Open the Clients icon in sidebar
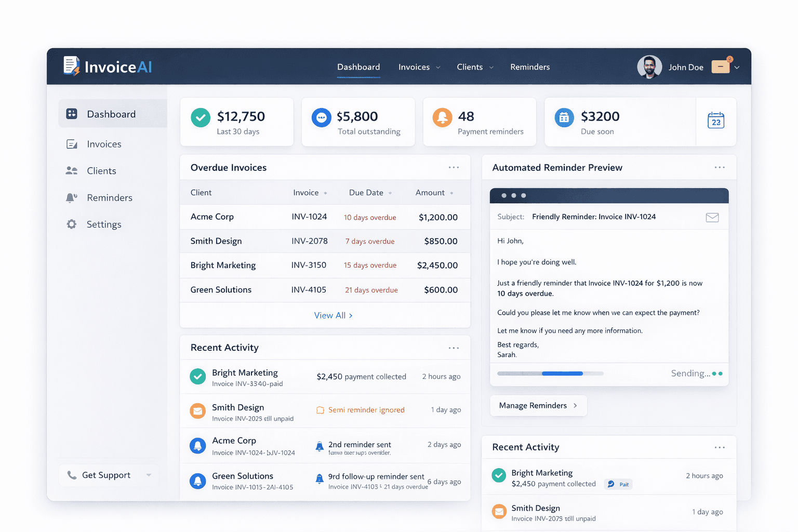Screen dimensions: 798x532 point(72,170)
